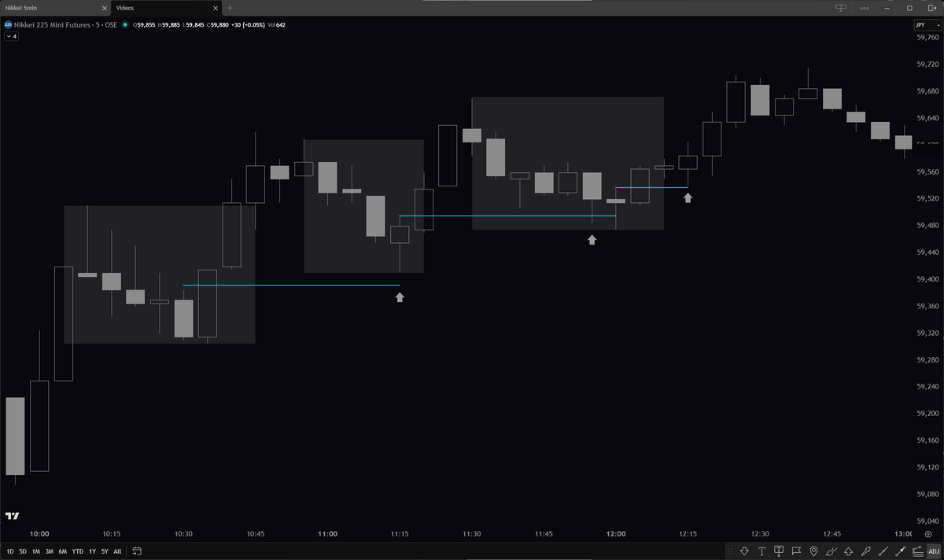Click the up-arrow marker at 12:15
The width and height of the screenshot is (944, 560).
click(x=688, y=197)
